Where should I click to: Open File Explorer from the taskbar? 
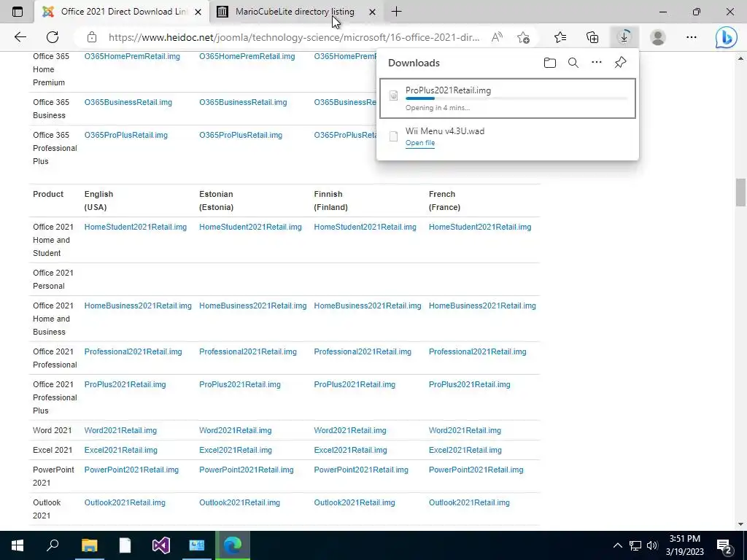[89, 545]
